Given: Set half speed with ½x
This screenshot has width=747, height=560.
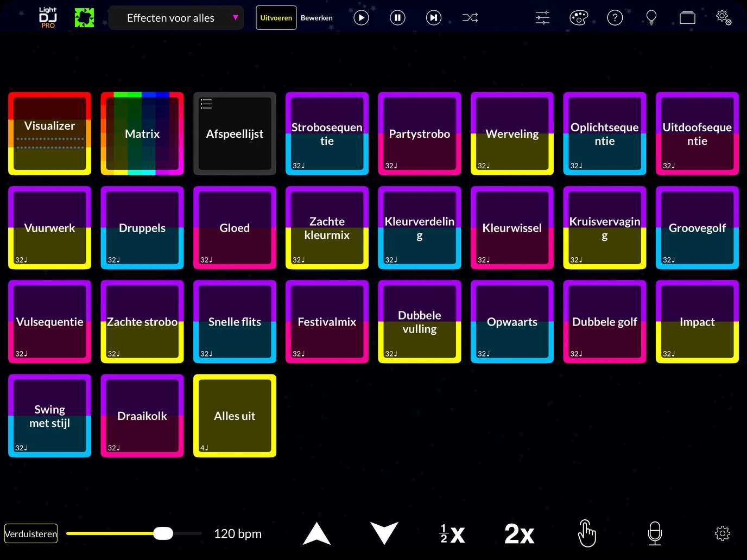Looking at the screenshot, I should (452, 533).
